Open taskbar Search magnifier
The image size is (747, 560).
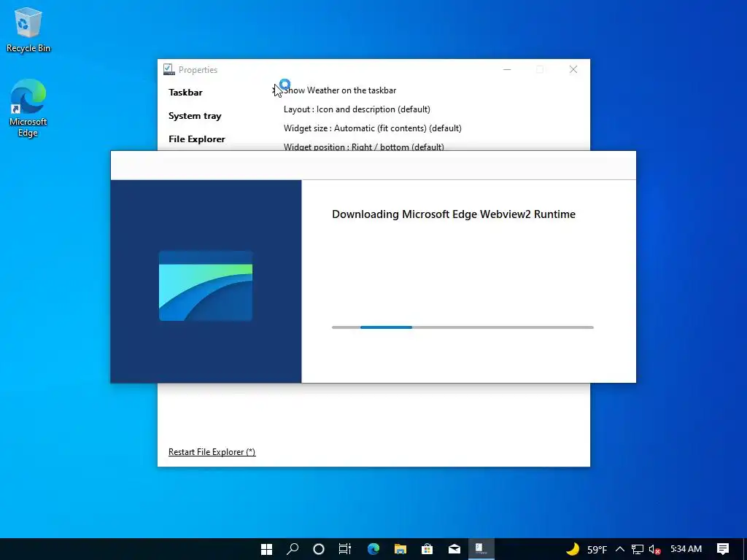(293, 549)
